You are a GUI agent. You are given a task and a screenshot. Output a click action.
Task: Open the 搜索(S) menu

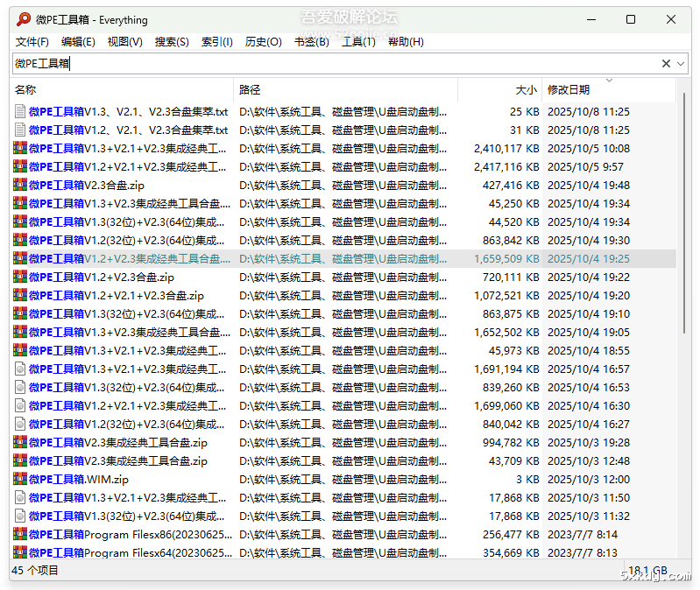tap(172, 42)
